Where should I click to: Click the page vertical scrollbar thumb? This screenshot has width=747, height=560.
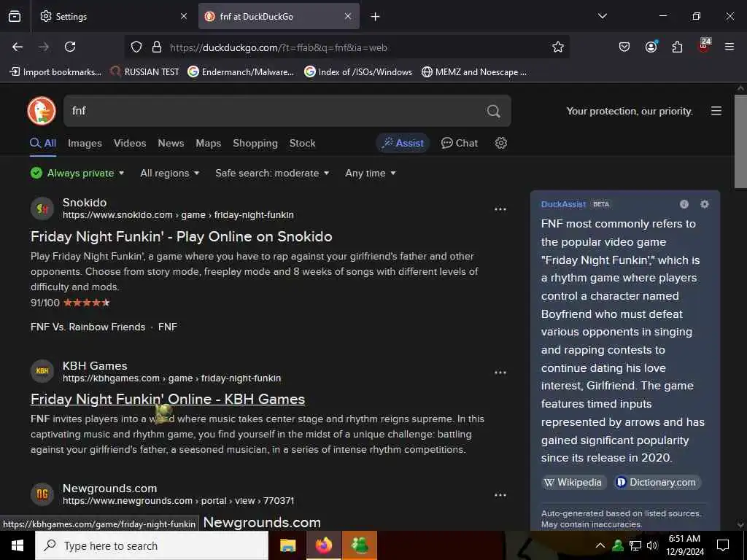click(x=740, y=141)
